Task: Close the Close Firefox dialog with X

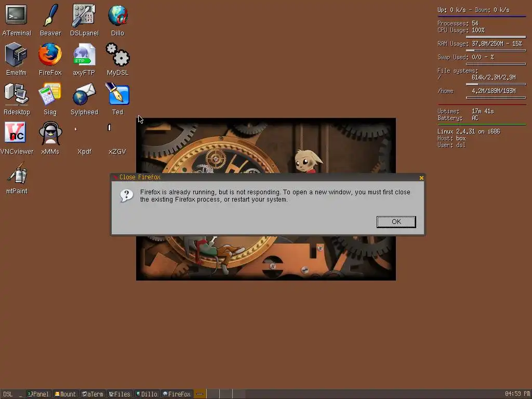Action: pyautogui.click(x=421, y=178)
